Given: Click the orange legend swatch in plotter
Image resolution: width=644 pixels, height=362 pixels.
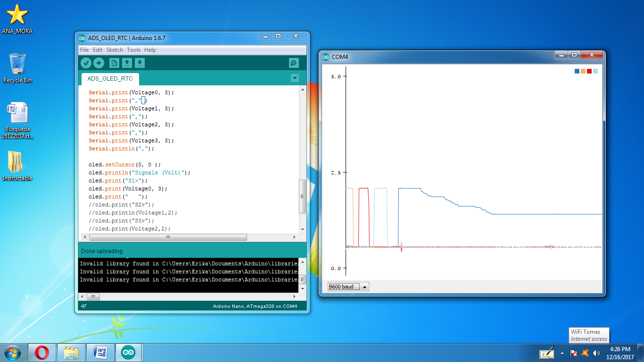Looking at the screenshot, I should pos(583,71).
